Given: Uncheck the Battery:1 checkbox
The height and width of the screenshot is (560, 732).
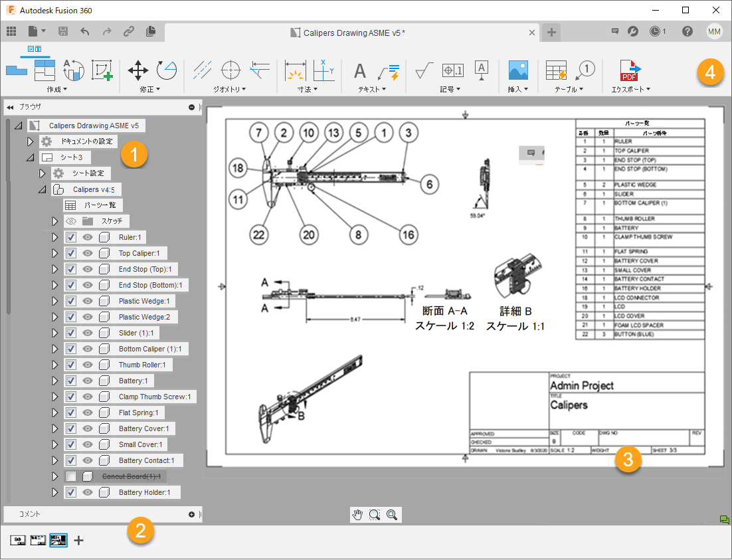Looking at the screenshot, I should coord(70,381).
